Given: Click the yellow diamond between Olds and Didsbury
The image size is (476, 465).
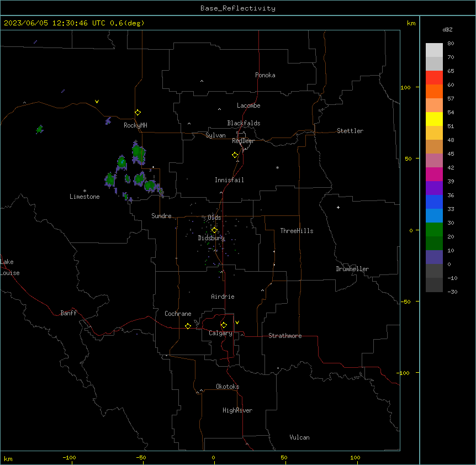Looking at the screenshot, I should click(214, 230).
